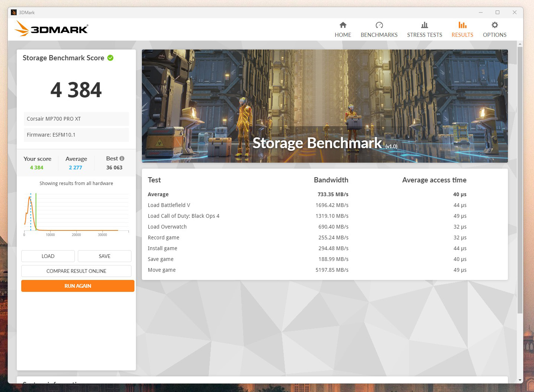This screenshot has height=392, width=534.
Task: Click the scrollbar up arrow
Action: pos(520,44)
